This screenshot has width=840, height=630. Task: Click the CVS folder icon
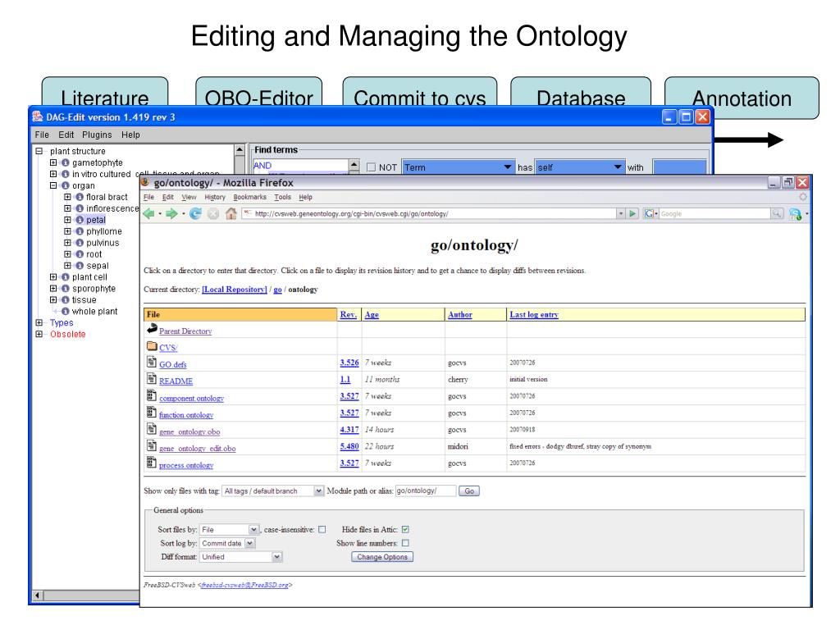pos(152,346)
